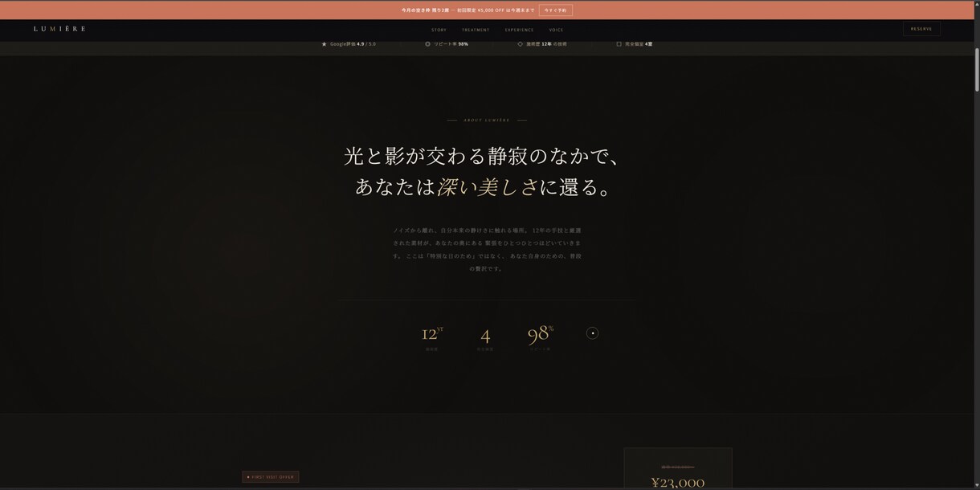Click the 98% repeat rate statistic
The height and width of the screenshot is (490, 980).
[541, 334]
